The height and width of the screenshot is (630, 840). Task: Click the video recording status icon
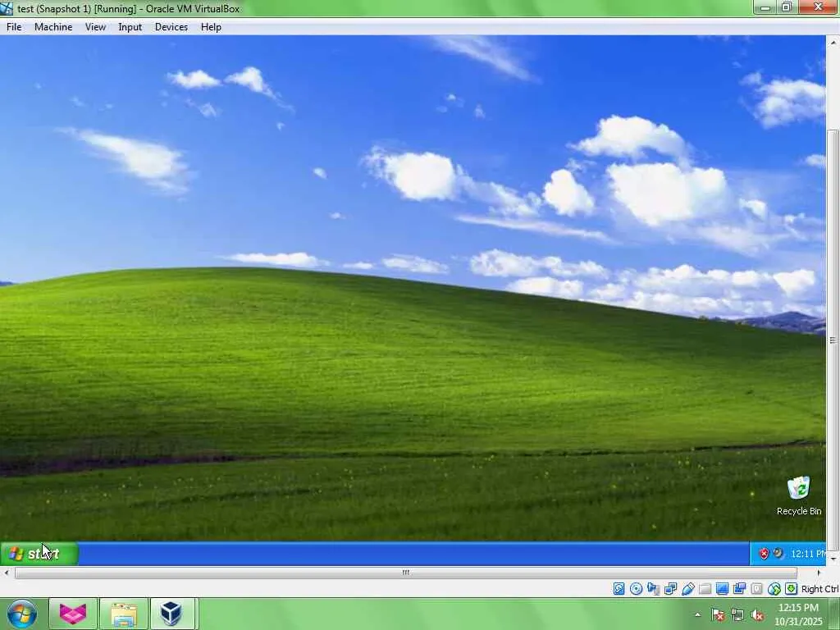739,589
